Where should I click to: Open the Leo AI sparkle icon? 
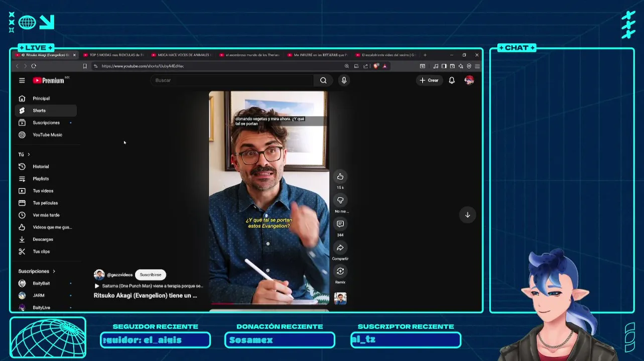point(461,66)
